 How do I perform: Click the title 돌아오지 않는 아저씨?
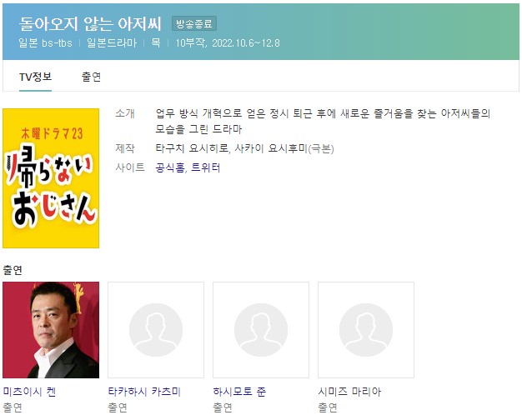click(x=90, y=23)
